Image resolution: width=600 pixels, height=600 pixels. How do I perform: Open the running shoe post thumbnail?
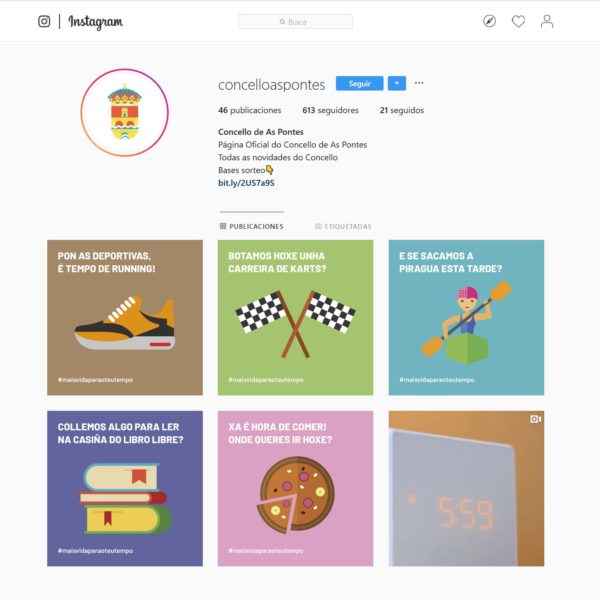pyautogui.click(x=125, y=318)
